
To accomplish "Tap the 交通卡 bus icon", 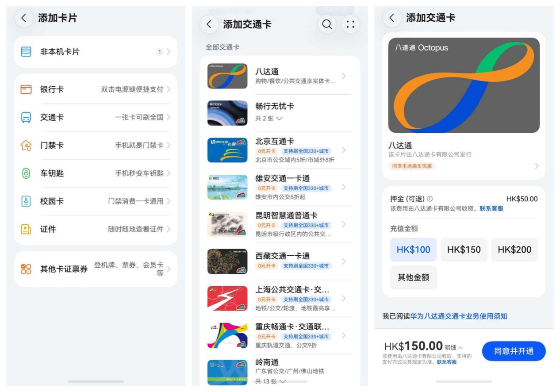I will pos(27,117).
